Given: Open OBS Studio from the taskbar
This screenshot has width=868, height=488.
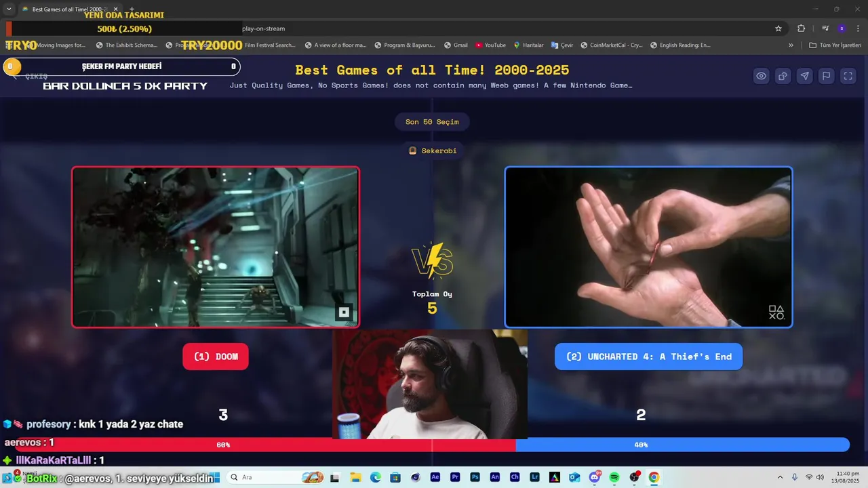Looking at the screenshot, I should [635, 477].
